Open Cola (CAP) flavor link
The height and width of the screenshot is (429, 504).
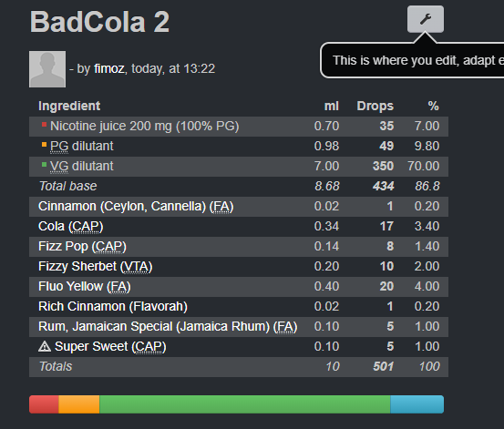click(x=71, y=226)
